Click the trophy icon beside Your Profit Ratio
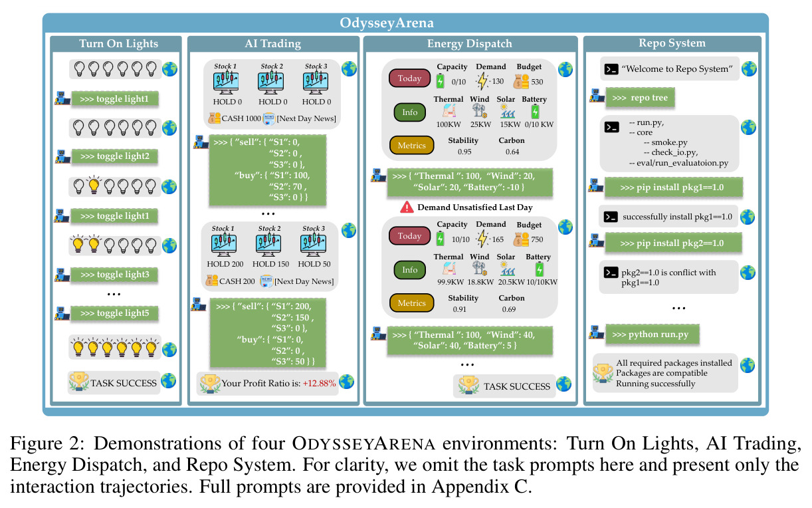Image resolution: width=812 pixels, height=508 pixels. coord(209,382)
